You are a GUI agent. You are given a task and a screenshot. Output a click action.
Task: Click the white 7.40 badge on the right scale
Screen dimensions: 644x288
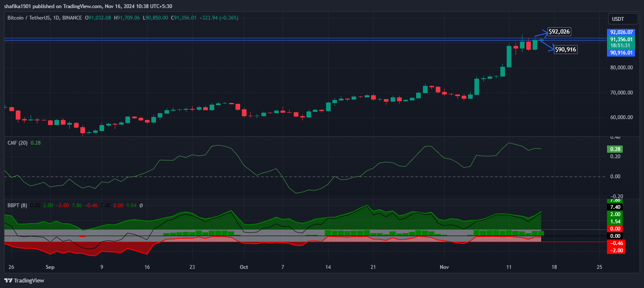(615, 207)
